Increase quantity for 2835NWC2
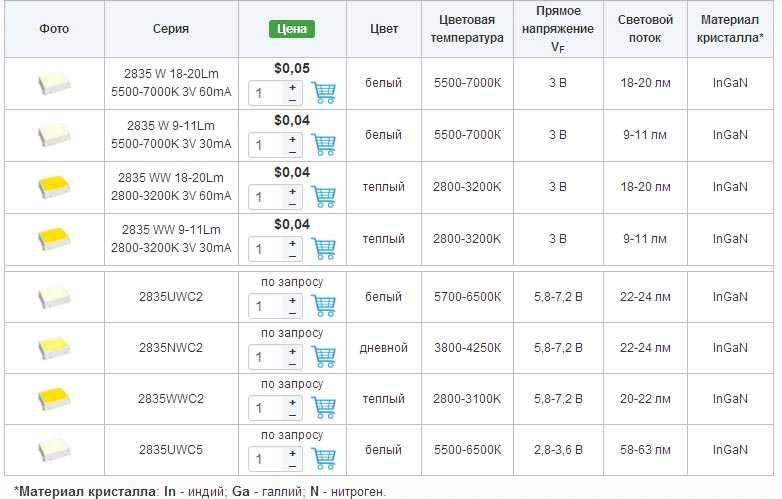 293,351
